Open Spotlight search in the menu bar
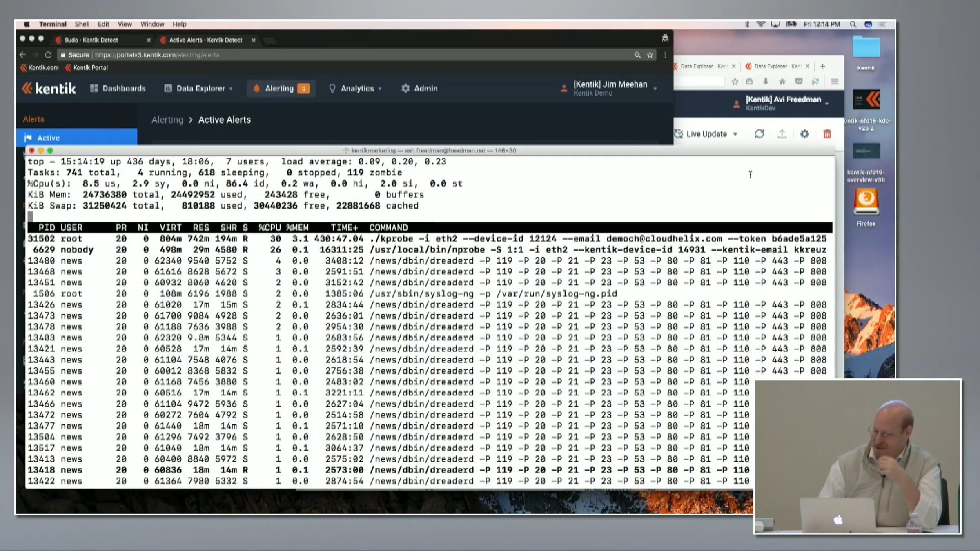 click(853, 24)
